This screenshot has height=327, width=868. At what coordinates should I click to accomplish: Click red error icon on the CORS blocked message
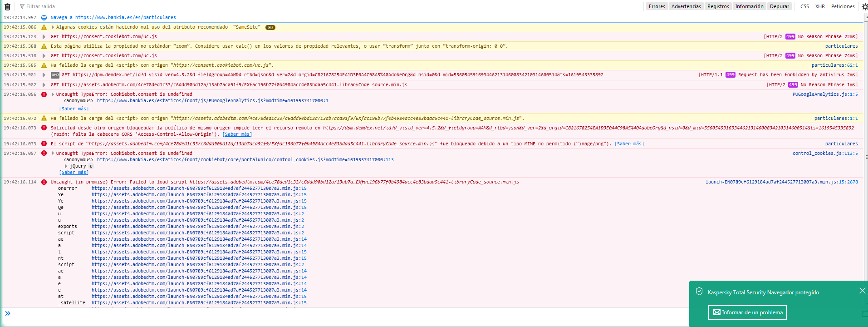(44, 128)
